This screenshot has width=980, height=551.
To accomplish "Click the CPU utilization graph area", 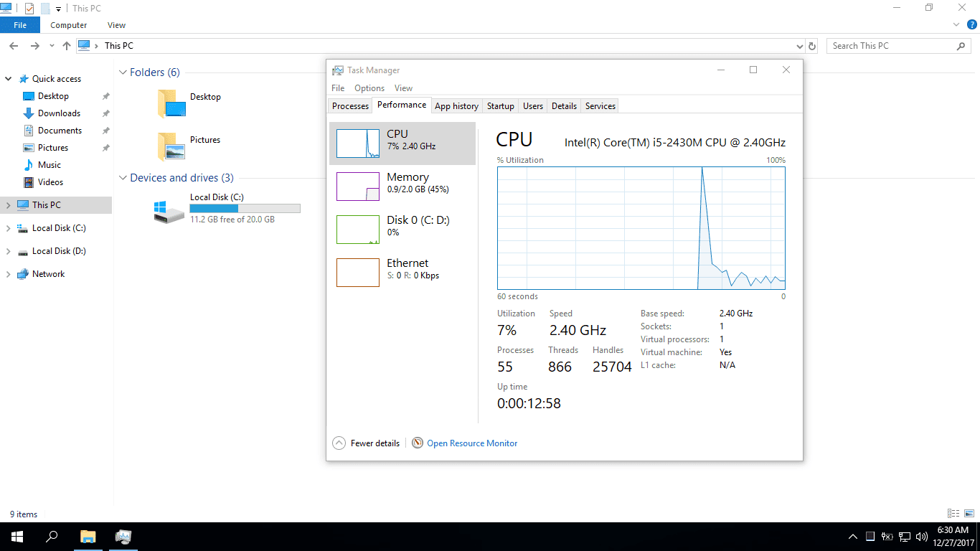I will pos(641,228).
